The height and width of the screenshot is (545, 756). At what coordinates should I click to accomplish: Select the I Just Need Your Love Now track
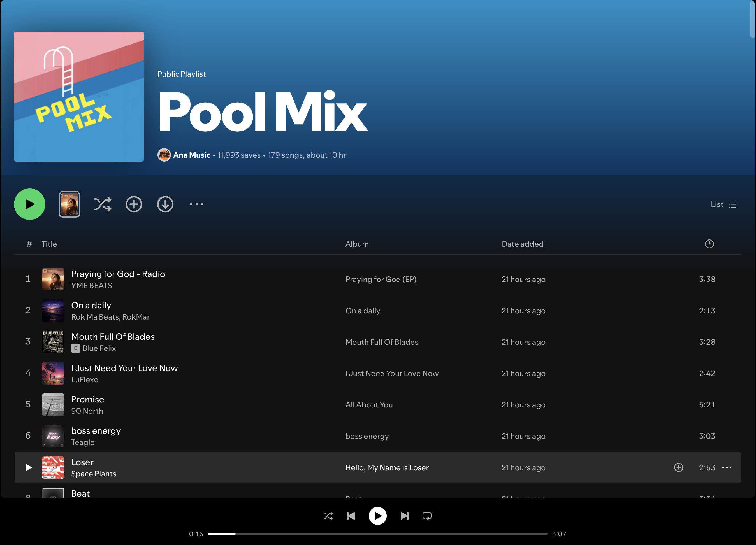click(x=124, y=368)
